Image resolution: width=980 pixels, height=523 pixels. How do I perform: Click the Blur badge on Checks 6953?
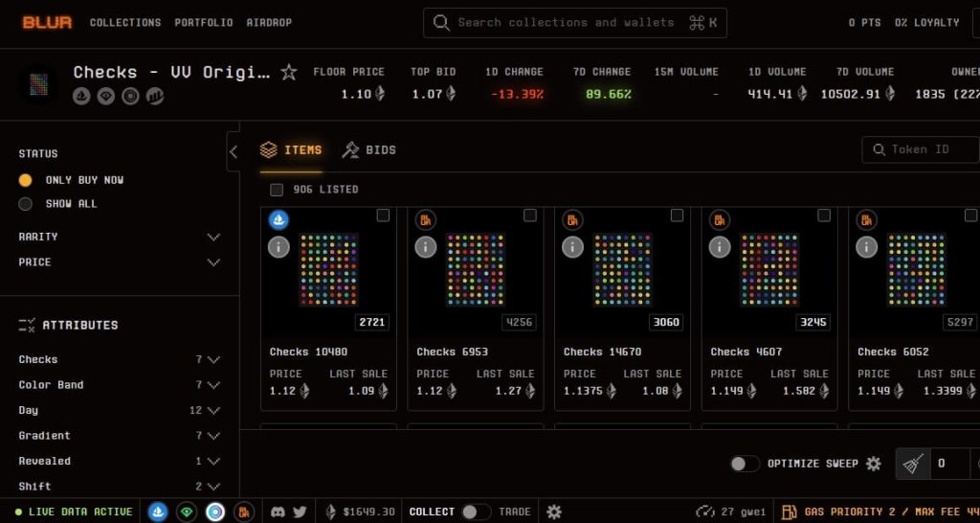[x=426, y=219]
